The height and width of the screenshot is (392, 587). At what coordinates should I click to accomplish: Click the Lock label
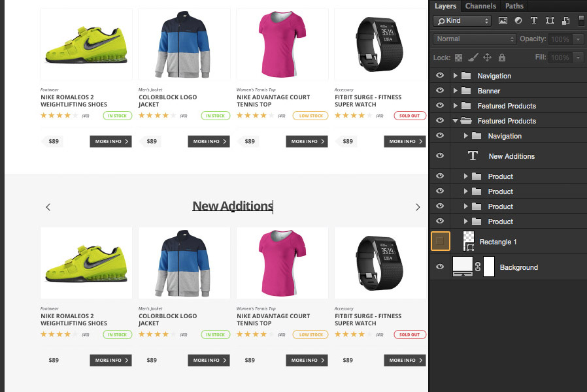coord(442,57)
